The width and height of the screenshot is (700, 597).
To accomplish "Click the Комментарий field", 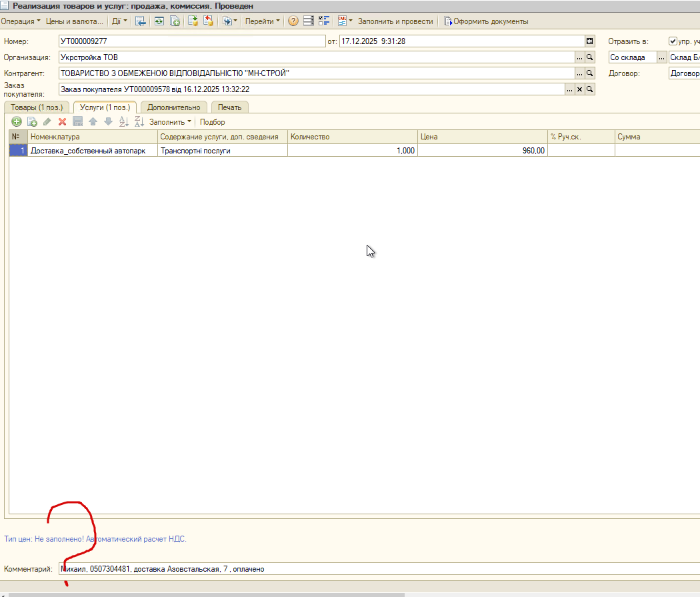I will (x=379, y=569).
